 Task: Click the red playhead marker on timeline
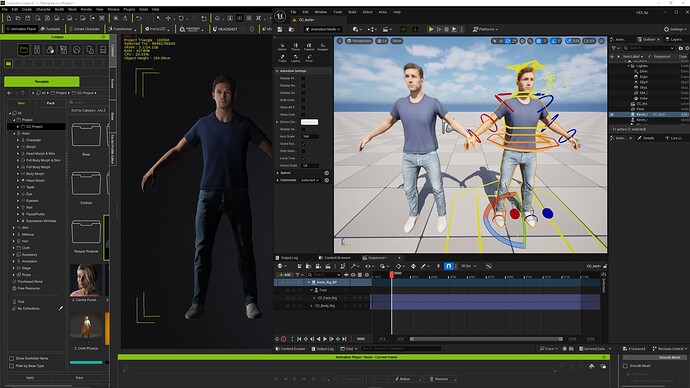click(392, 275)
